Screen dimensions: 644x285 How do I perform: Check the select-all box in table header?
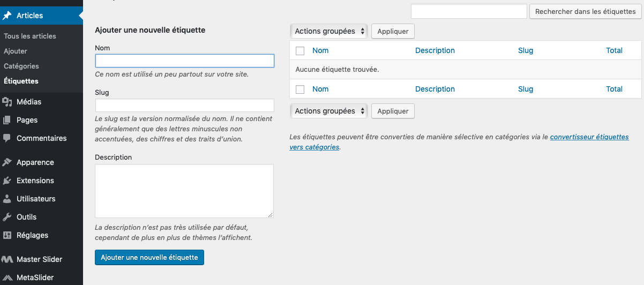(x=300, y=51)
